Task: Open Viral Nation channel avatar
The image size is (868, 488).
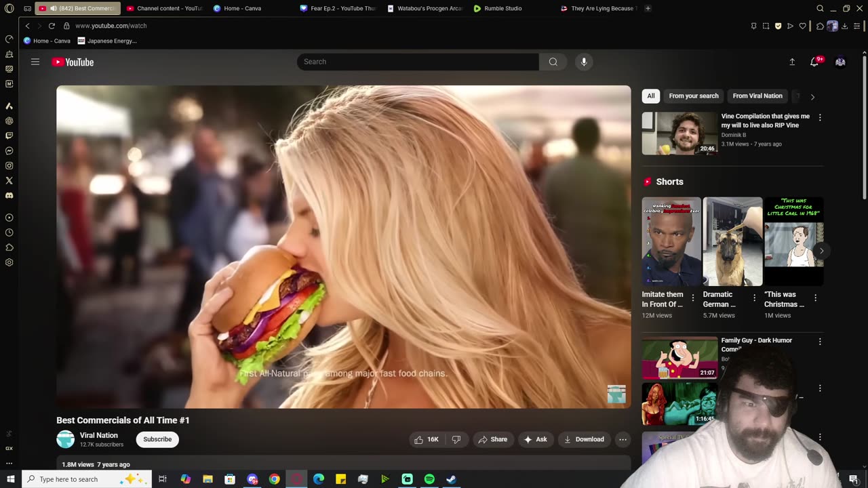Action: (x=65, y=439)
